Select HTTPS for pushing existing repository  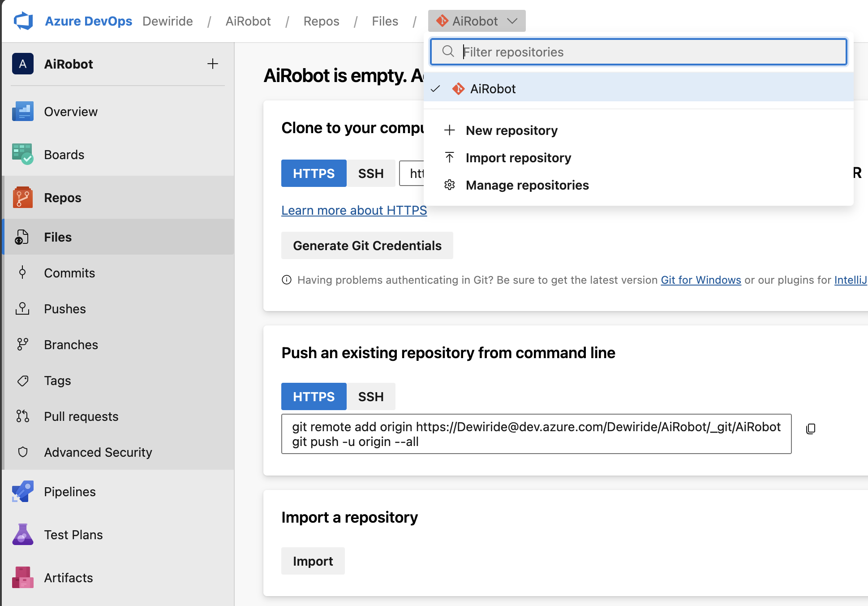click(x=314, y=396)
